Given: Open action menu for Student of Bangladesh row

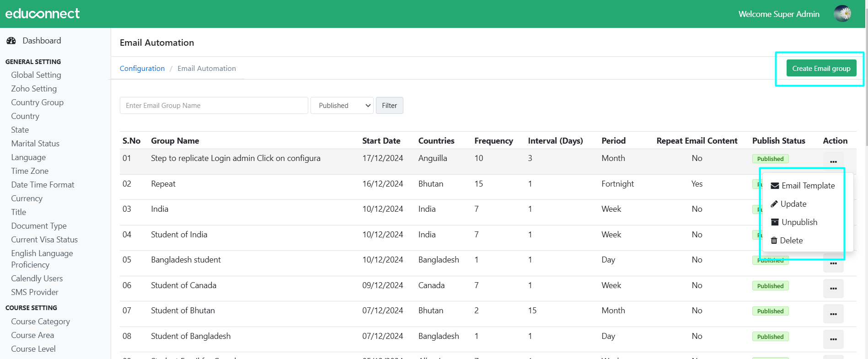Looking at the screenshot, I should click(x=833, y=339).
